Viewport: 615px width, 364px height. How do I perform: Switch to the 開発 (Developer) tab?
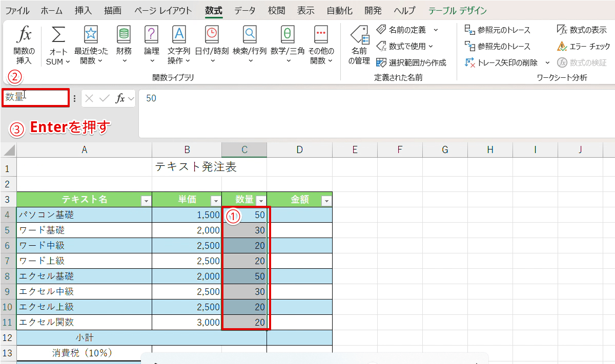point(373,10)
